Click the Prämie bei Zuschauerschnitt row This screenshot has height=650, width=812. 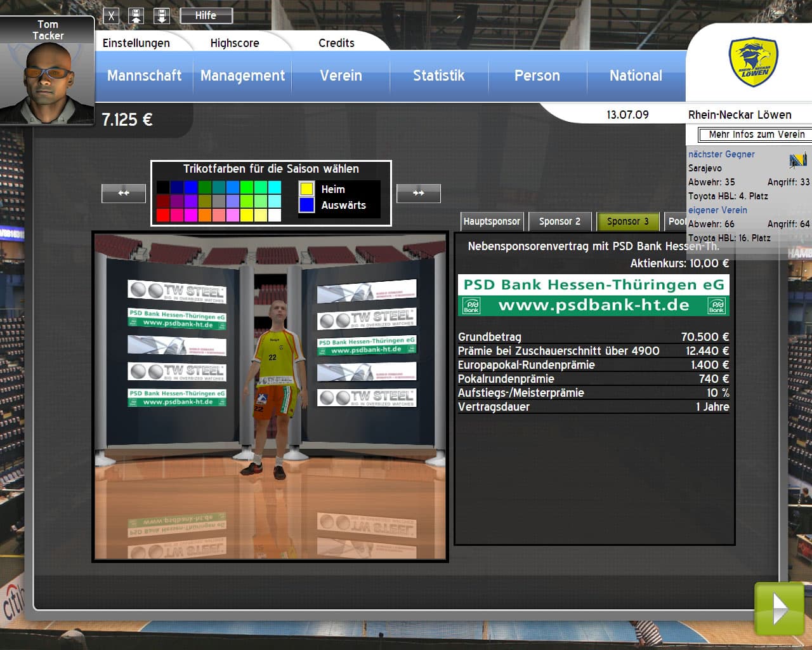(593, 351)
